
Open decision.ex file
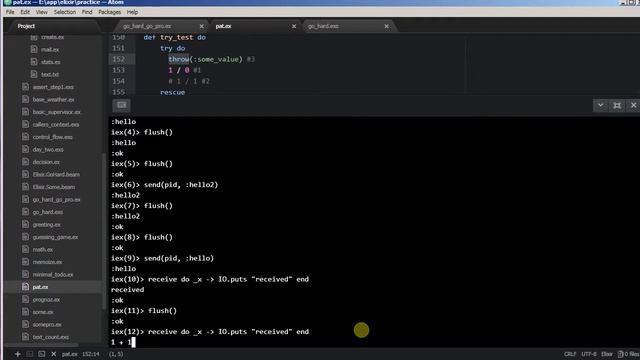pos(46,162)
